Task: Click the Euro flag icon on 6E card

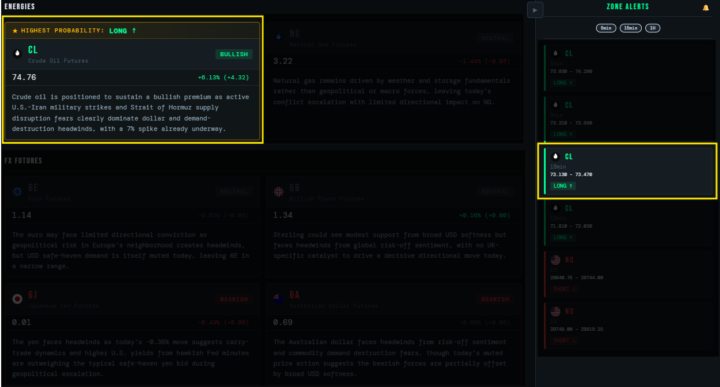Action: click(17, 191)
